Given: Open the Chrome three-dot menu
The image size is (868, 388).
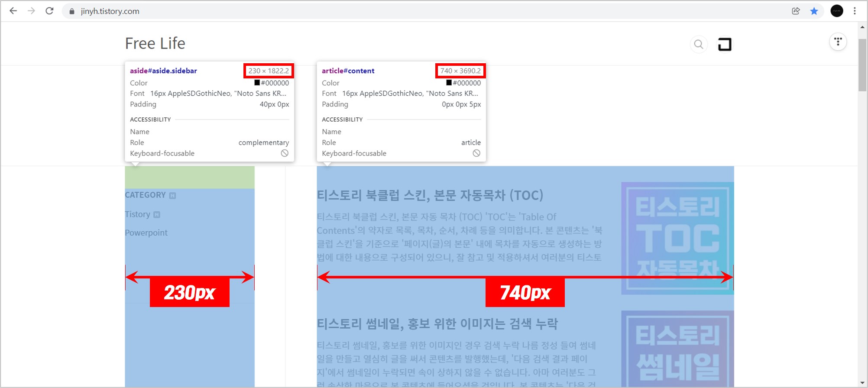Looking at the screenshot, I should pos(855,11).
